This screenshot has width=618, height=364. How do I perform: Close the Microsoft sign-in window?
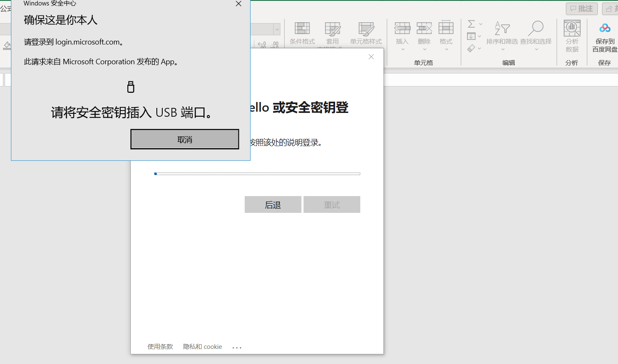[x=371, y=57]
